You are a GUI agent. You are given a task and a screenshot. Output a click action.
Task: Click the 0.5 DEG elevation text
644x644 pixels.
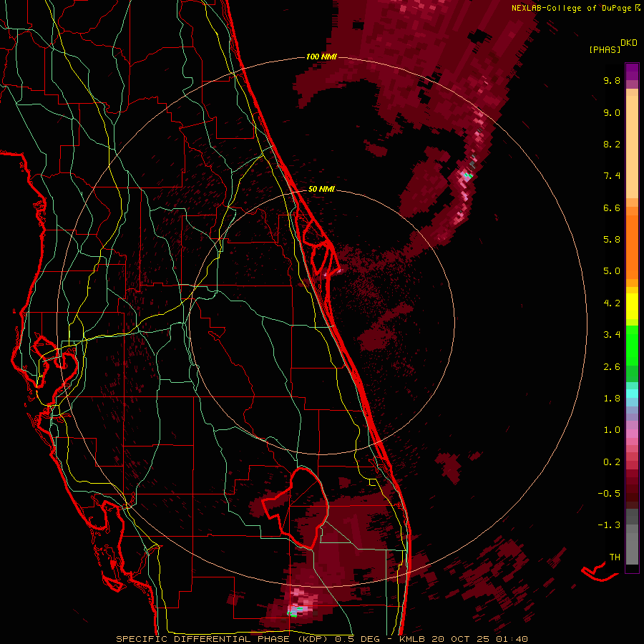(357, 639)
